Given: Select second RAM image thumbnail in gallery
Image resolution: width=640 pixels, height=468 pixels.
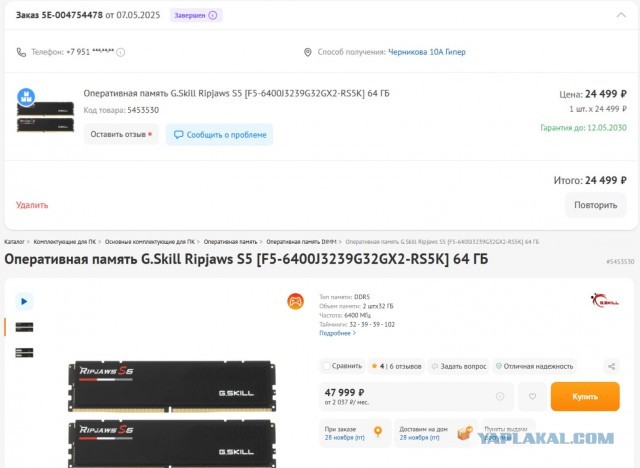Looking at the screenshot, I should click(x=24, y=353).
